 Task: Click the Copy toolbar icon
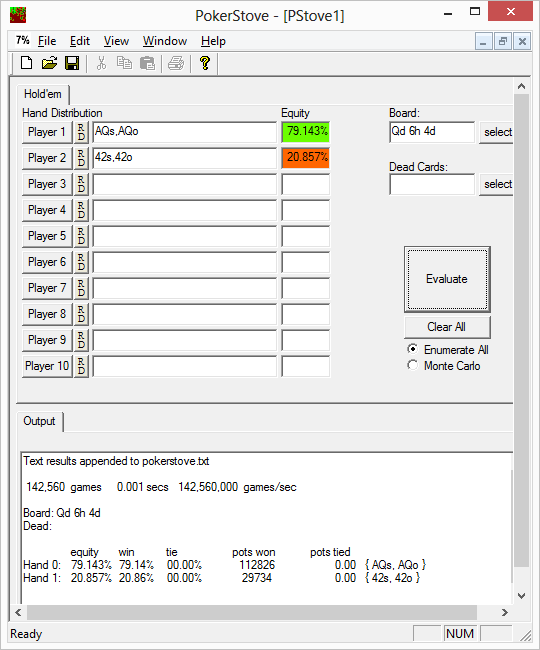pos(124,63)
